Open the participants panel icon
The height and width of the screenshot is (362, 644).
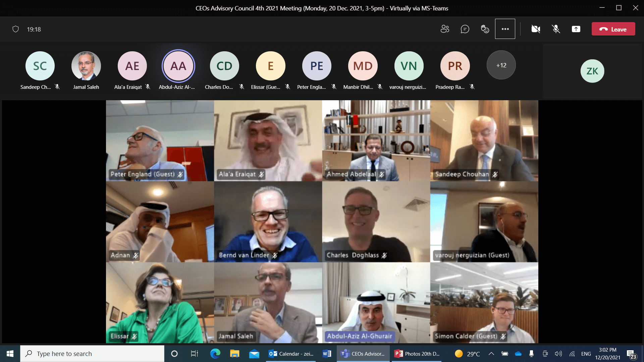[445, 29]
